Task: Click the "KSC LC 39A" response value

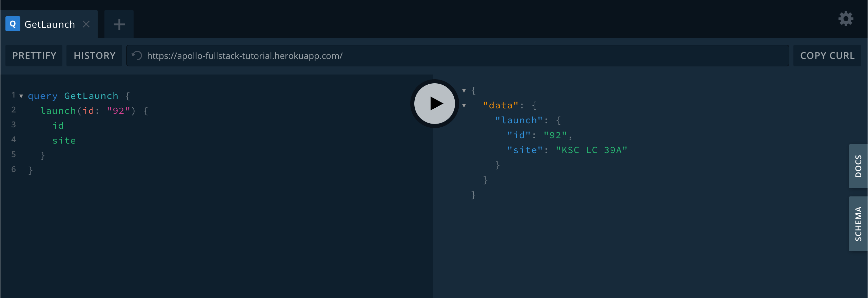Action: [x=591, y=150]
